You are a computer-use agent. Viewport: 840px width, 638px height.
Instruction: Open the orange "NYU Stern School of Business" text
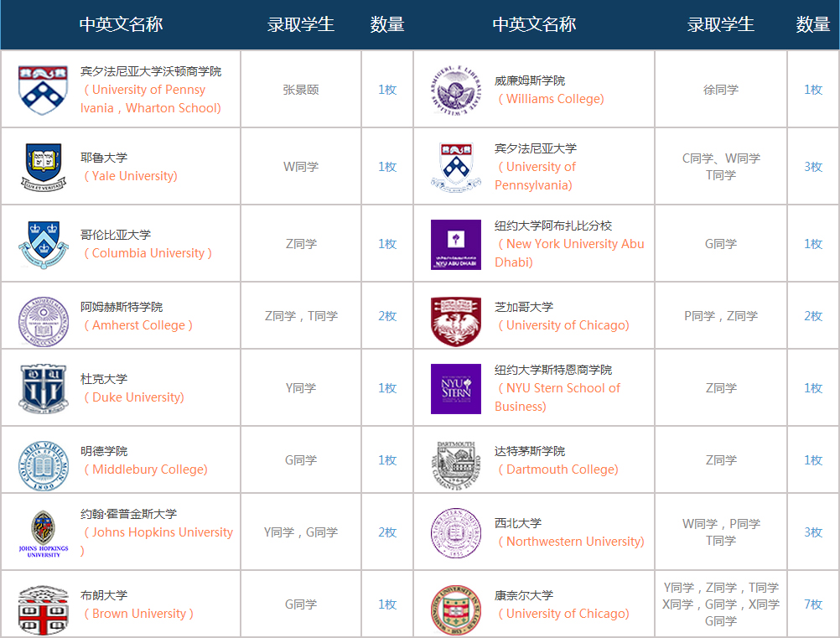[x=557, y=397]
